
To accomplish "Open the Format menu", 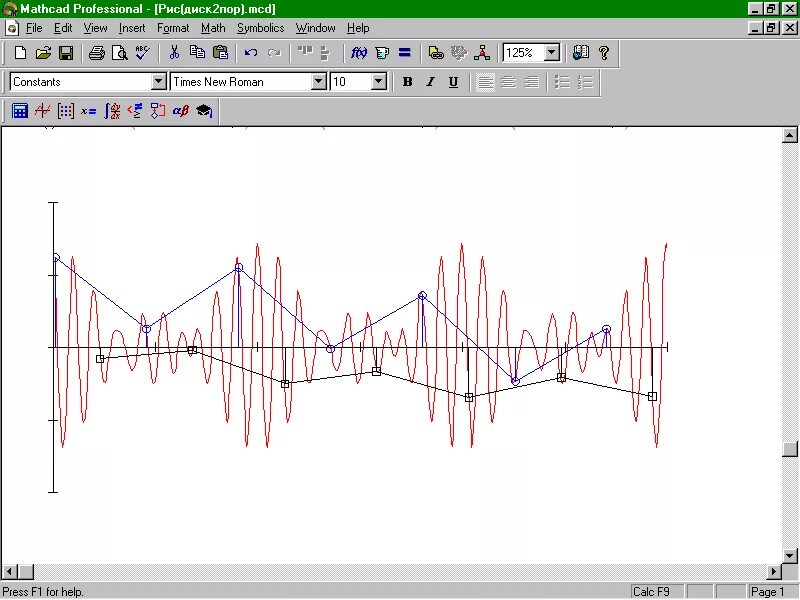I will pyautogui.click(x=173, y=28).
